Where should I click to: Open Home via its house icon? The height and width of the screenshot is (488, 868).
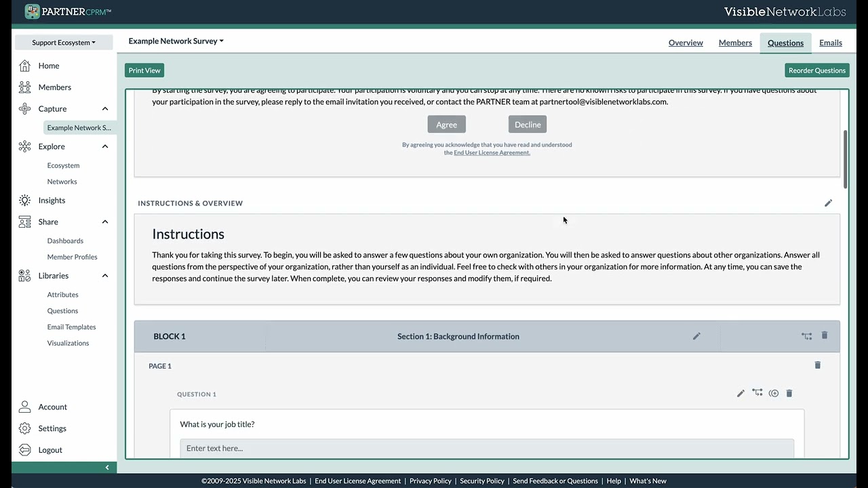[x=25, y=66]
